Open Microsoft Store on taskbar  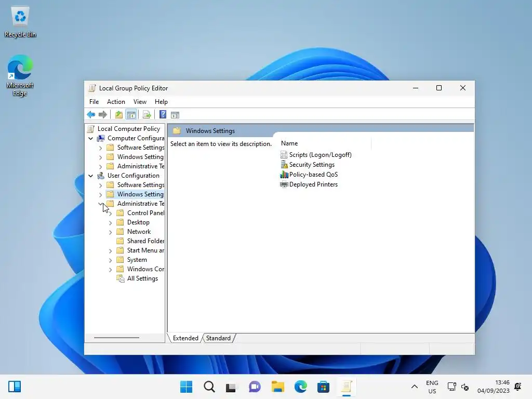coord(323,387)
